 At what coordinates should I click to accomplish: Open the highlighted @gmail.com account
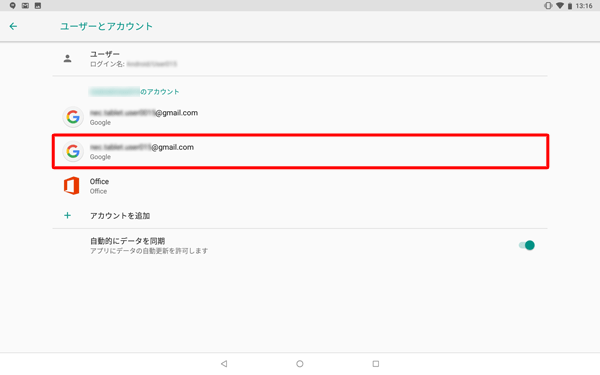(300, 151)
